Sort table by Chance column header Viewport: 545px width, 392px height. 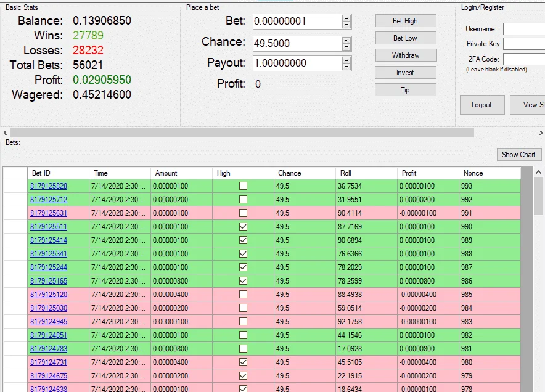(x=305, y=173)
